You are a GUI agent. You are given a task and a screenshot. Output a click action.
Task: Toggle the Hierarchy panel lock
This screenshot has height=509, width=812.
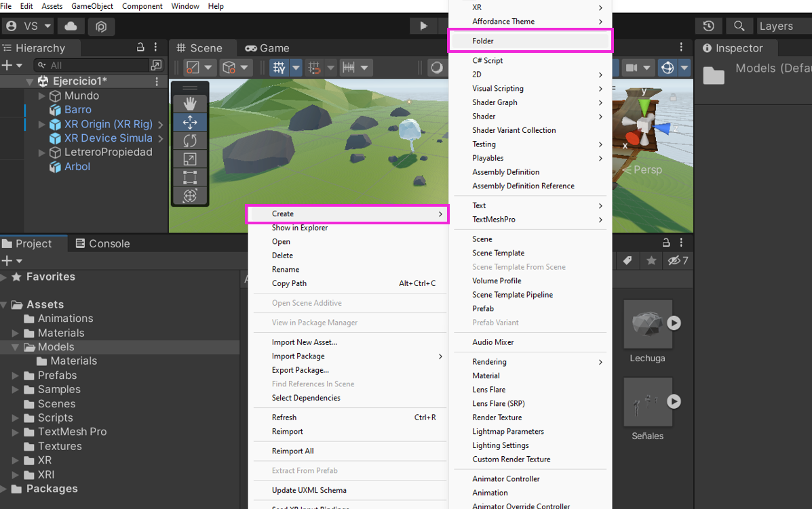(x=140, y=47)
